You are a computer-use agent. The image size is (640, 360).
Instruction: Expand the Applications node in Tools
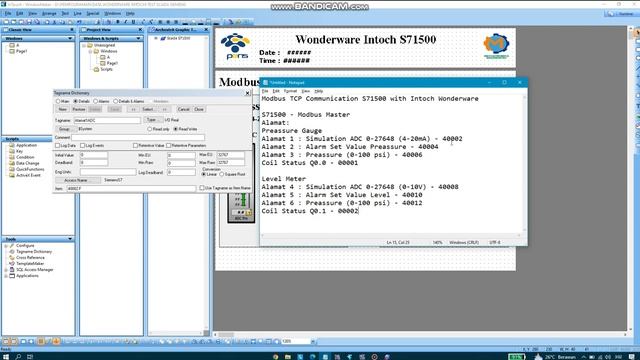point(6,276)
